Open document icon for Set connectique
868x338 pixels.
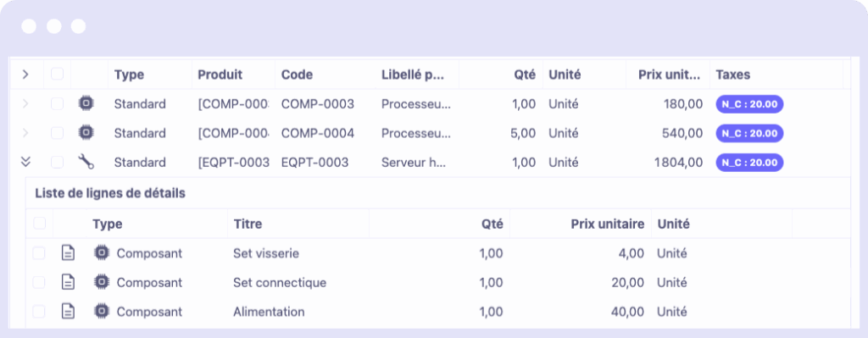click(68, 283)
